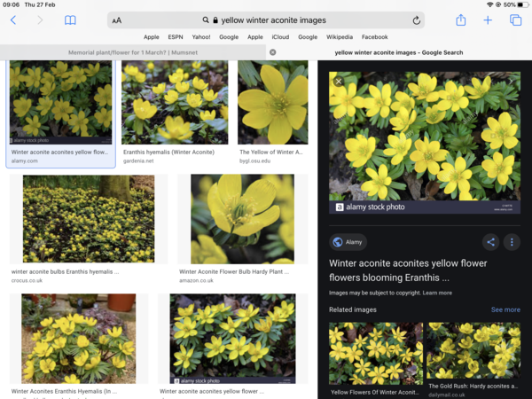Click amazon.co.uk source text

(x=196, y=280)
